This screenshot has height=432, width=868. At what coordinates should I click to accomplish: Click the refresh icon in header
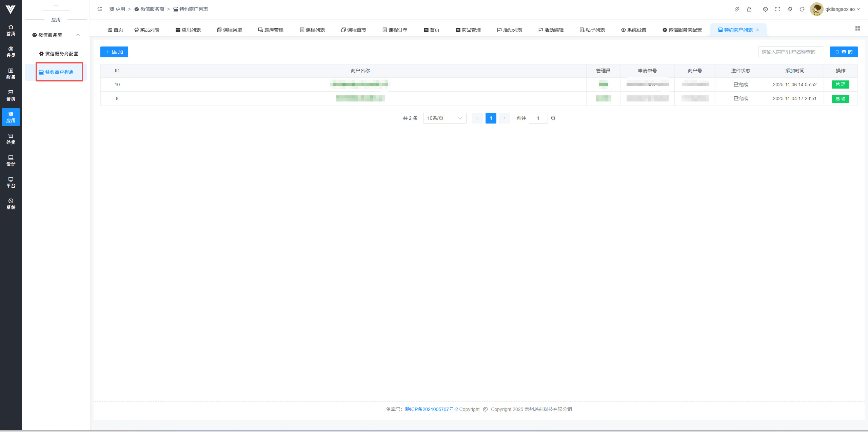[802, 9]
